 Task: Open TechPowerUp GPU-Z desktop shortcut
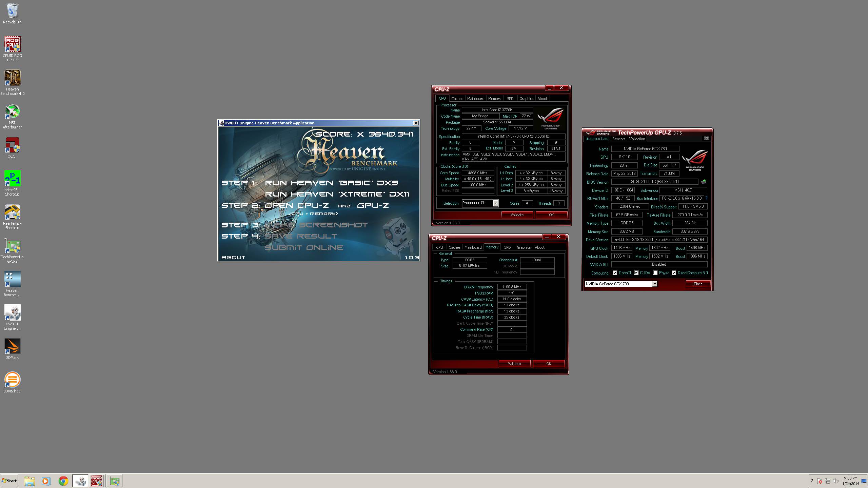click(12, 250)
